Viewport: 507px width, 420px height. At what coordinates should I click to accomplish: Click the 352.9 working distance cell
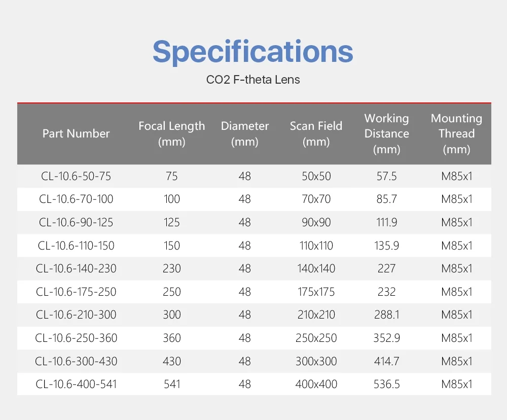click(386, 338)
